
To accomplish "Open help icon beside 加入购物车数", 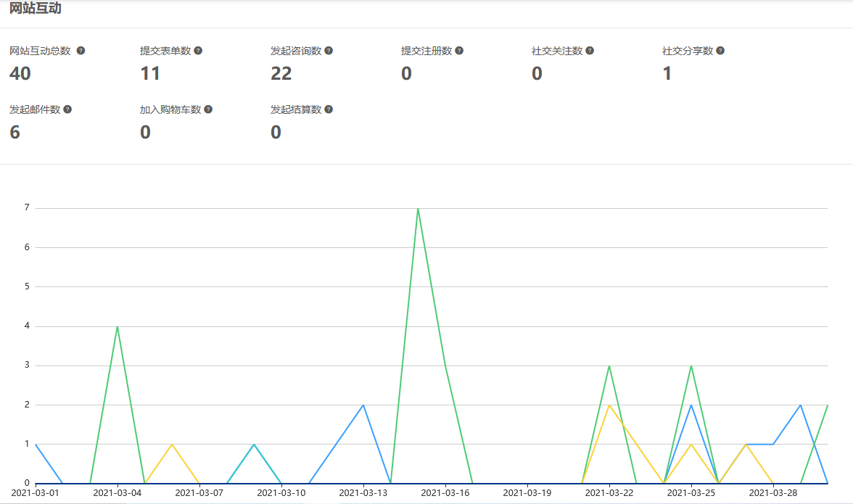I will tap(208, 109).
